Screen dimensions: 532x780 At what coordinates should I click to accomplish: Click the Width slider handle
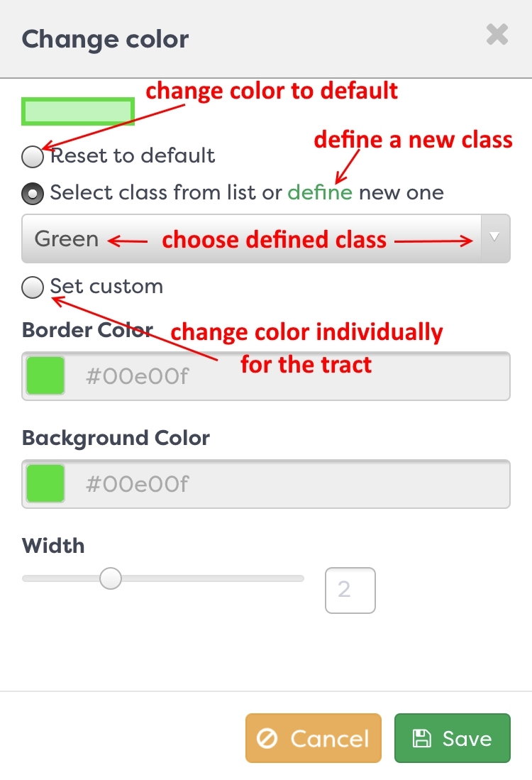111,578
